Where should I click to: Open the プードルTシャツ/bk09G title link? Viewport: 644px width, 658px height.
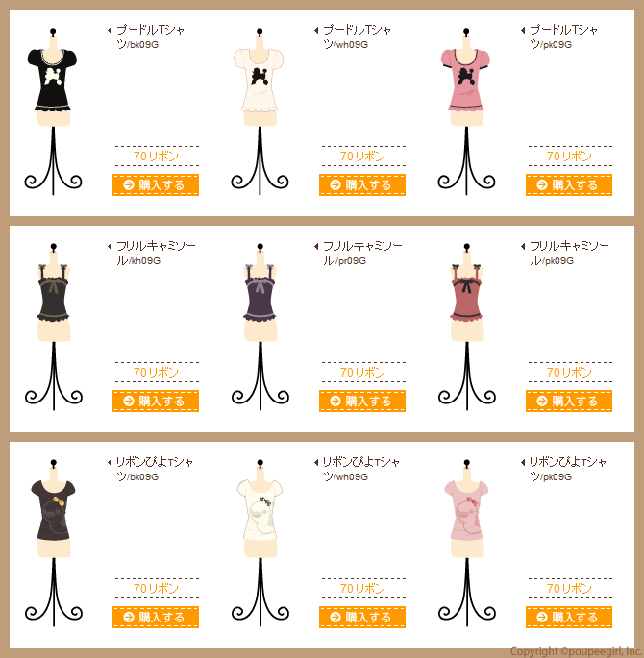pos(150,37)
